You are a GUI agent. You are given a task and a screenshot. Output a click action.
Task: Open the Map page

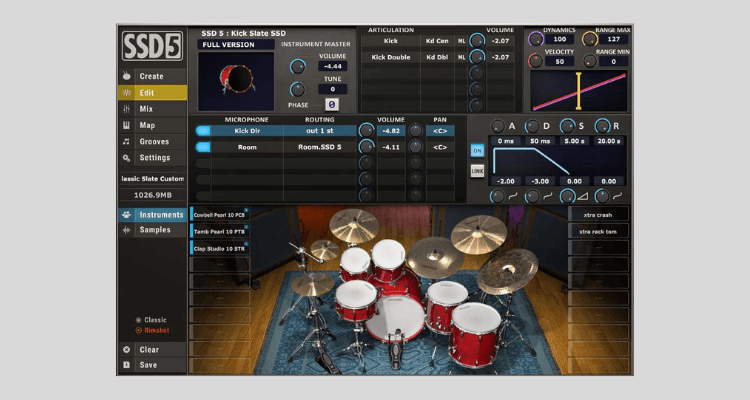(x=153, y=125)
